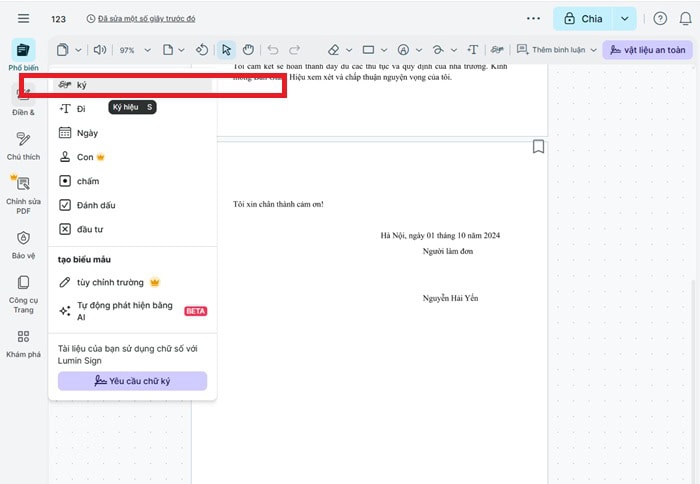The image size is (700, 484).
Task: Choose the Đánh dấu checkmark option
Action: (97, 205)
